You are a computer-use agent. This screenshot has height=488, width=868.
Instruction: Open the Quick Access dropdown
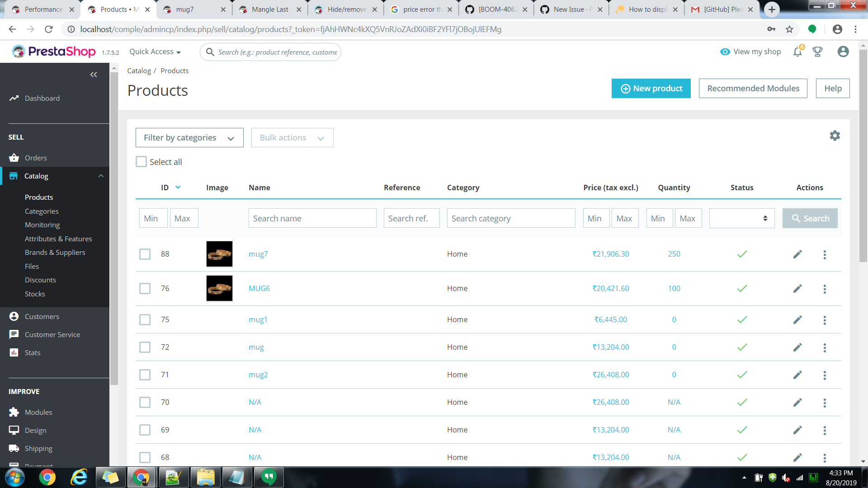pyautogui.click(x=155, y=52)
